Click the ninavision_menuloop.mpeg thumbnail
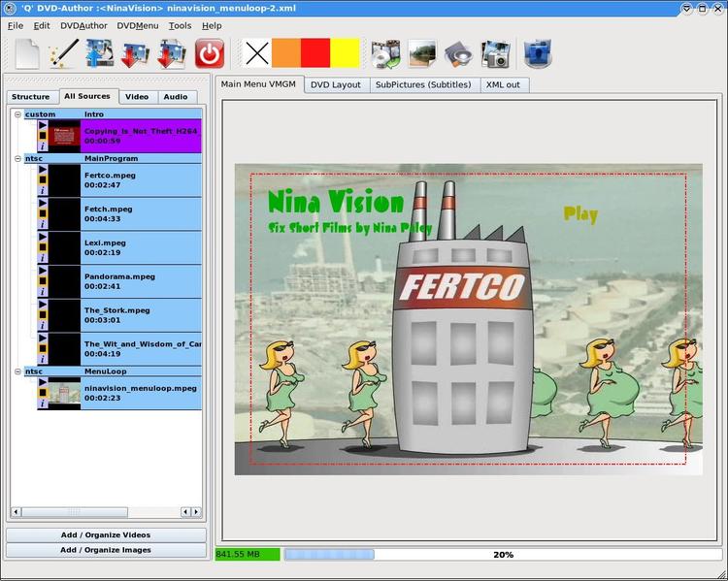Image resolution: width=728 pixels, height=581 pixels. pyautogui.click(x=64, y=393)
